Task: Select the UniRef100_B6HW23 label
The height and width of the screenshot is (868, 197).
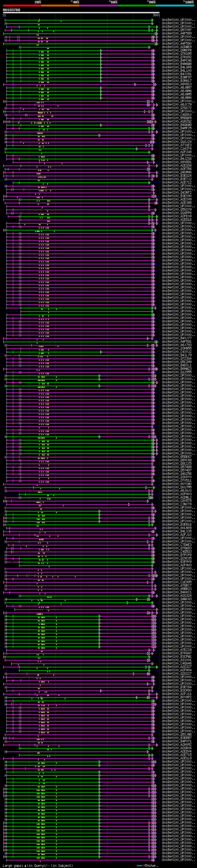Action: [177, 369]
